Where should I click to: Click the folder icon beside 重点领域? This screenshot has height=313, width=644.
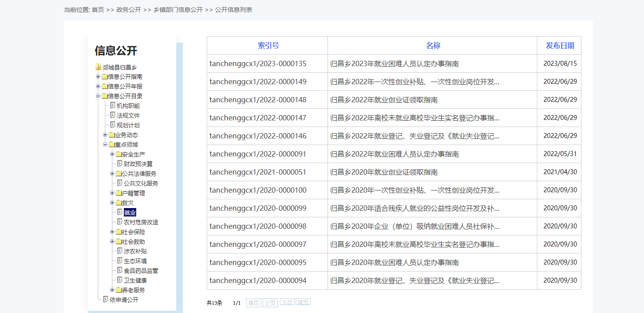coord(112,145)
